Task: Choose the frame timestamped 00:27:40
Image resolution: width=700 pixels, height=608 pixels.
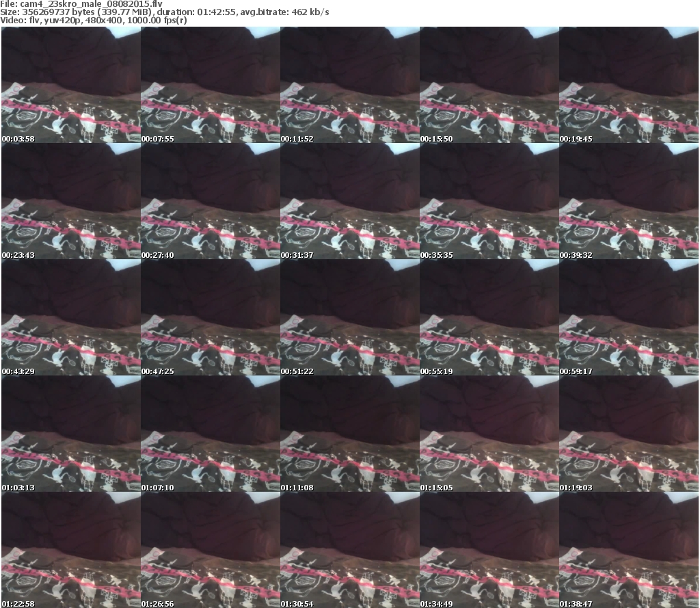Action: tap(211, 201)
